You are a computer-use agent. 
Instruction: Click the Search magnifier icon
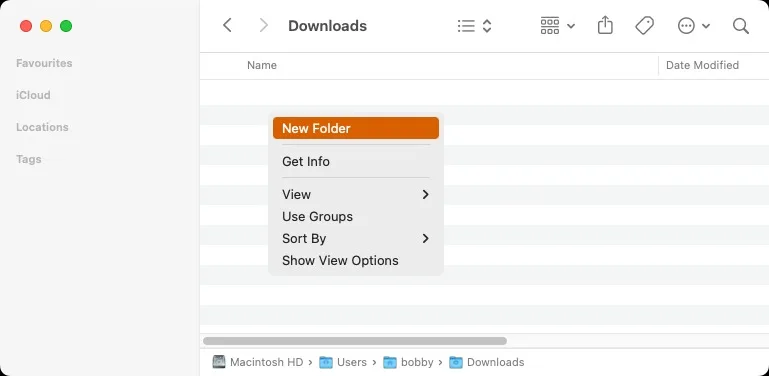(741, 26)
